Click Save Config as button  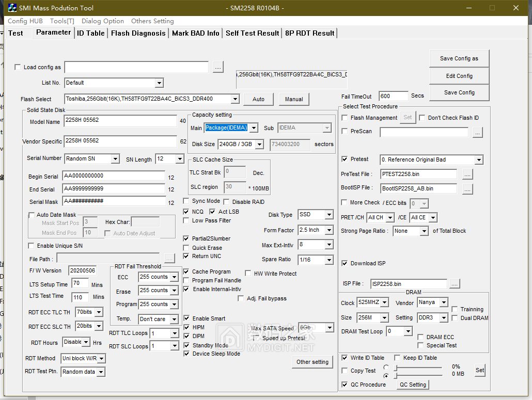pos(459,59)
